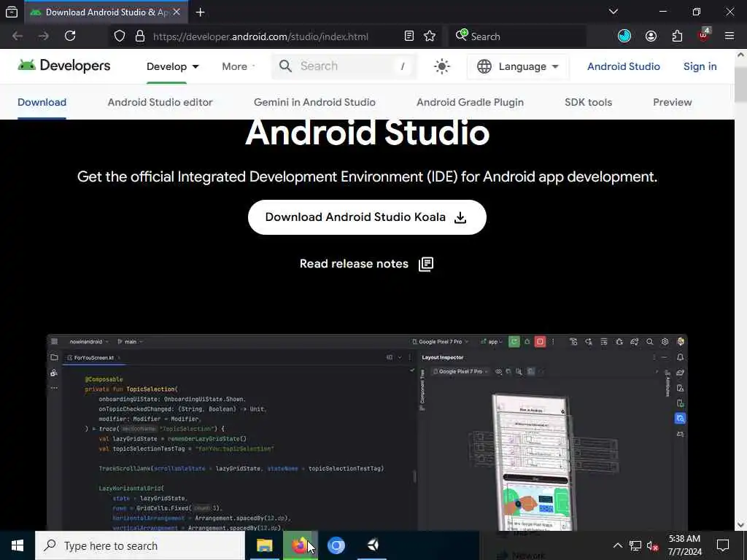This screenshot has width=747, height=560.
Task: Click Read release notes link
Action: [366, 264]
